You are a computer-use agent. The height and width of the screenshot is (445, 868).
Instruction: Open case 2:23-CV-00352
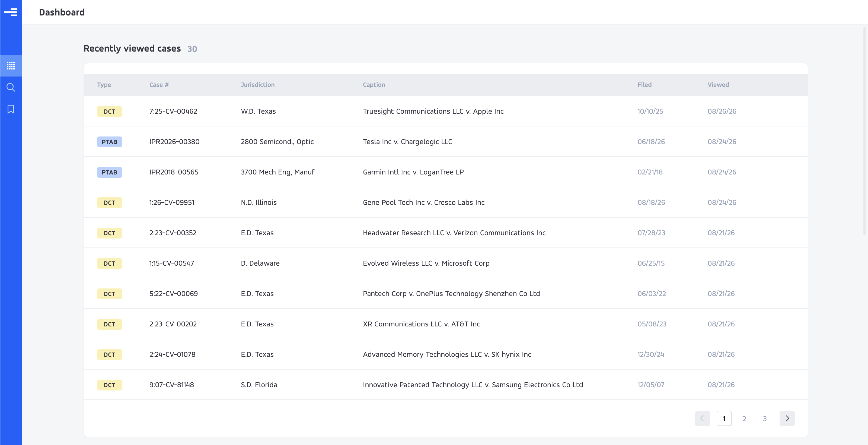pos(173,233)
